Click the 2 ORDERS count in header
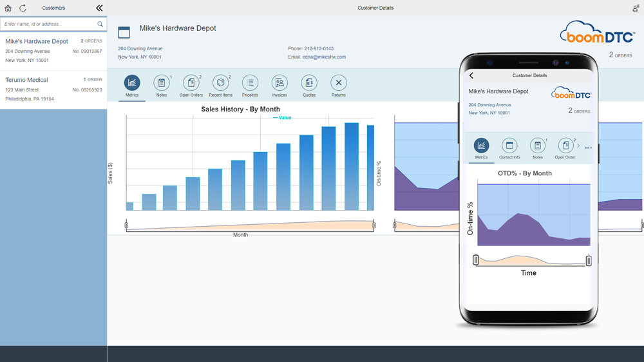This screenshot has width=644, height=362. click(620, 55)
